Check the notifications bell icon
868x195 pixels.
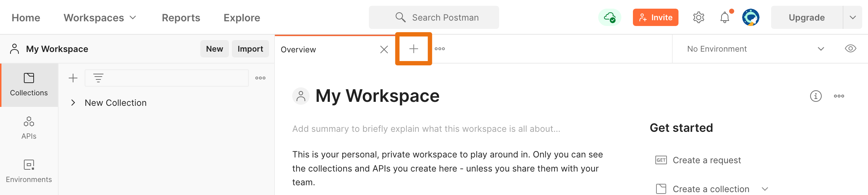tap(724, 17)
